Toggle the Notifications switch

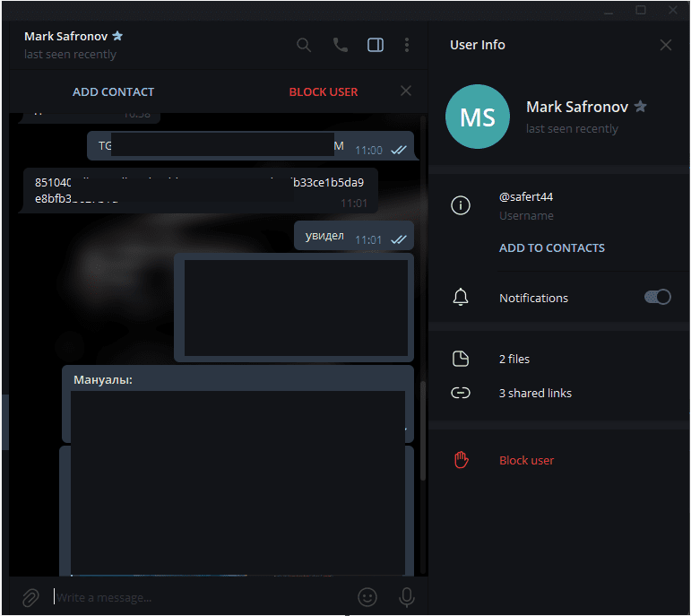[658, 297]
